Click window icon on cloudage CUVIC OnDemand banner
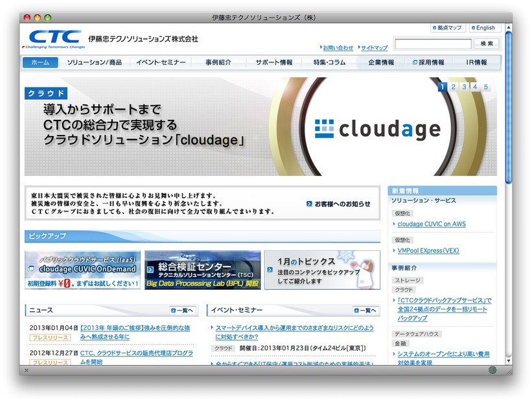Viewport: 532px width, 402px height. coord(30,269)
